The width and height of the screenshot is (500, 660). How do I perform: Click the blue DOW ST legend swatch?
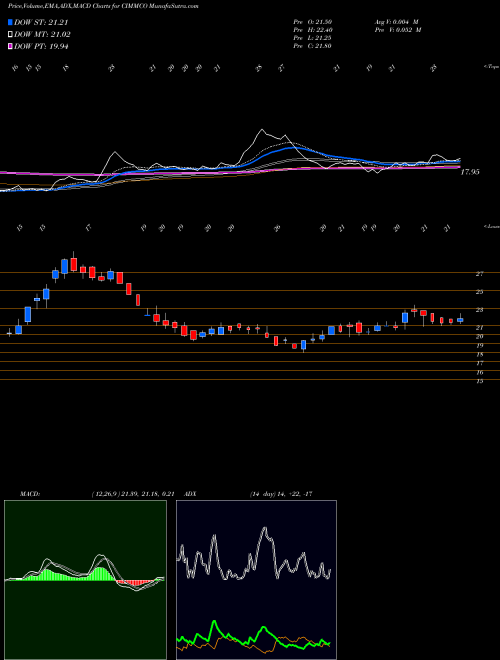tap(10, 23)
